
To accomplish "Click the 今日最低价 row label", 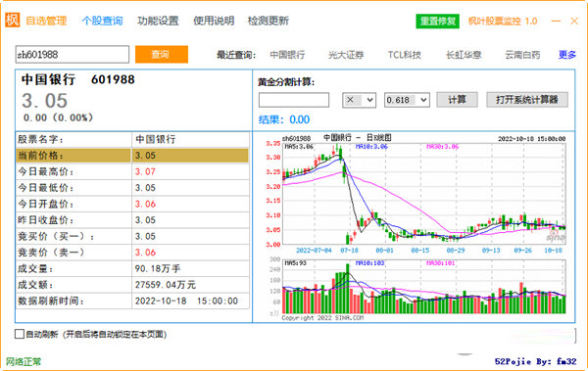I will [46, 188].
